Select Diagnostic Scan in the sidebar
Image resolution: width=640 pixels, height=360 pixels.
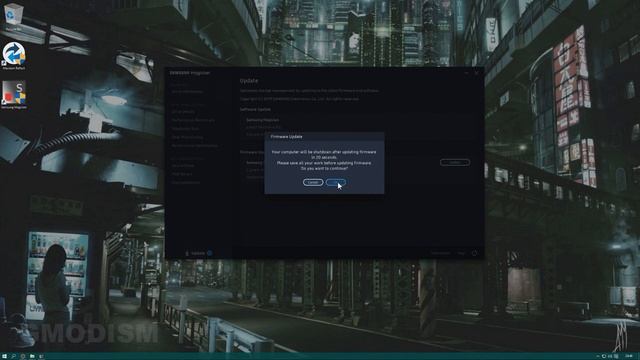[x=185, y=129]
